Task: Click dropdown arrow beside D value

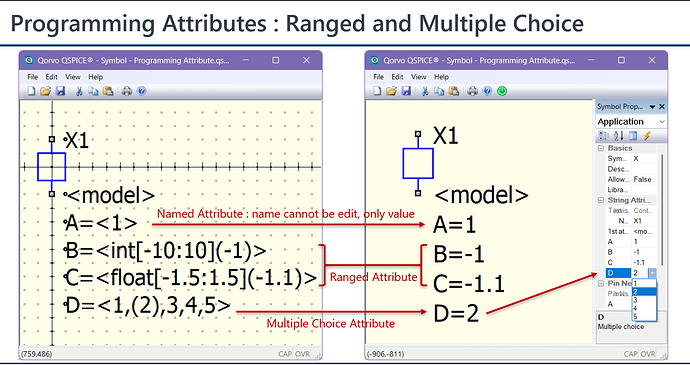Action: 653,273
